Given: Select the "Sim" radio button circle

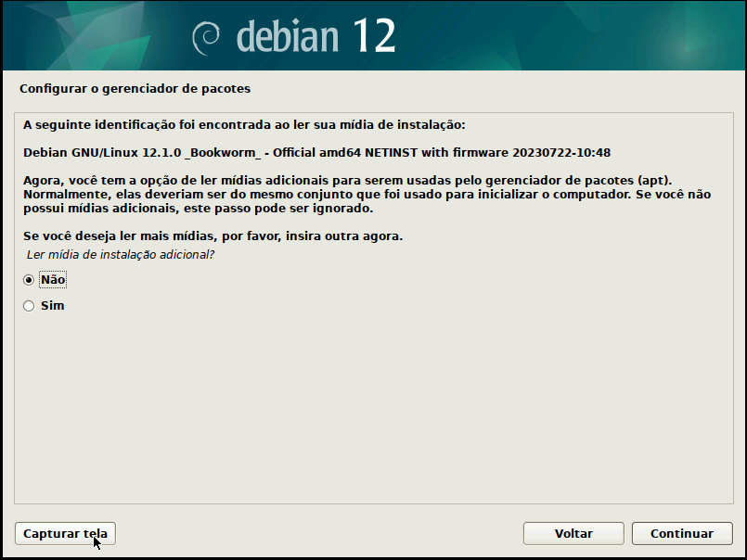Looking at the screenshot, I should coord(29,306).
